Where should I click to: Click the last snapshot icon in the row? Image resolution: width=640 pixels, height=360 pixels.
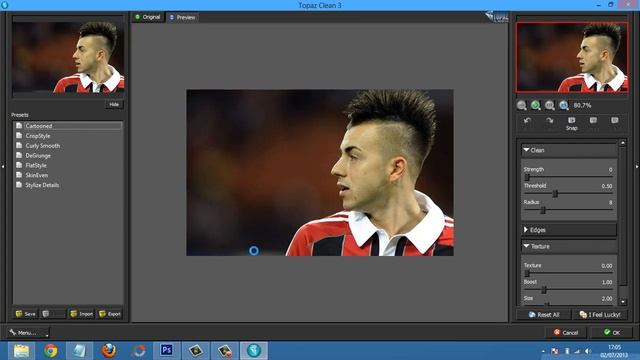click(x=615, y=120)
